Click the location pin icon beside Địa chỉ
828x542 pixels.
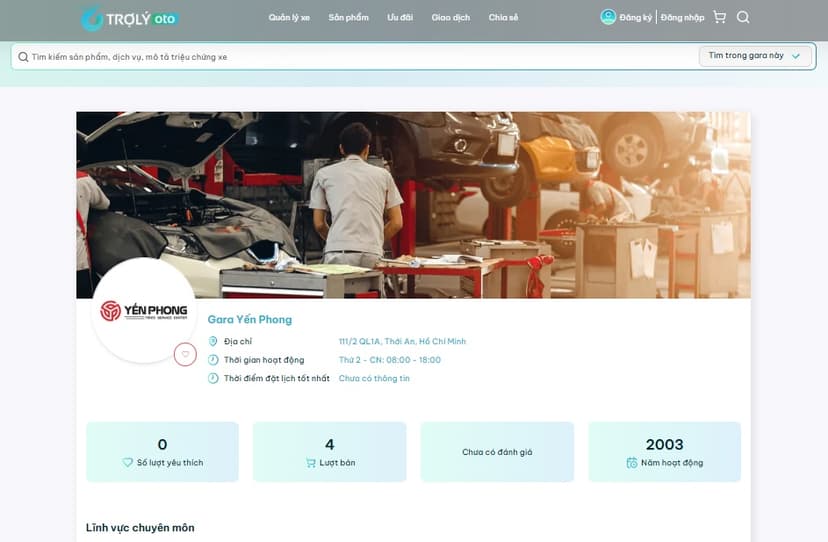click(x=213, y=341)
